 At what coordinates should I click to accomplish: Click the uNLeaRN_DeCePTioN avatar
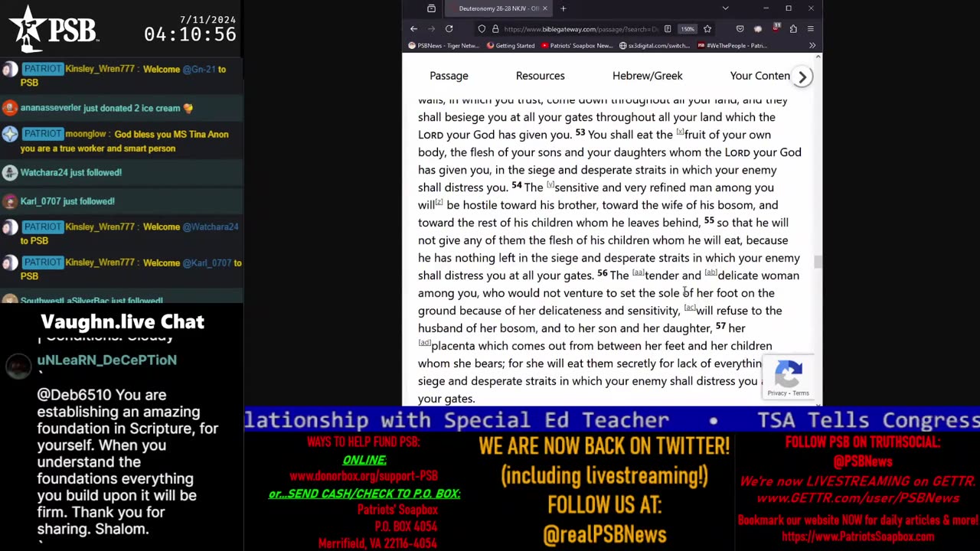tap(18, 367)
